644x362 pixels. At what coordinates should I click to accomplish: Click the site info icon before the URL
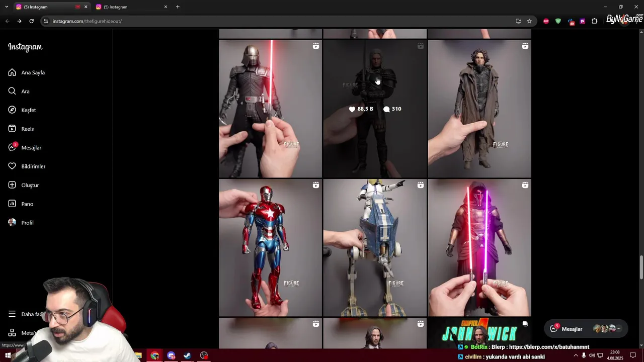click(x=46, y=21)
